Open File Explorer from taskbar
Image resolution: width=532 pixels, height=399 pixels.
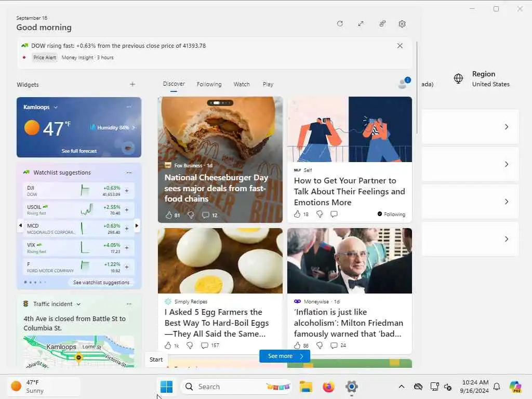tap(305, 387)
